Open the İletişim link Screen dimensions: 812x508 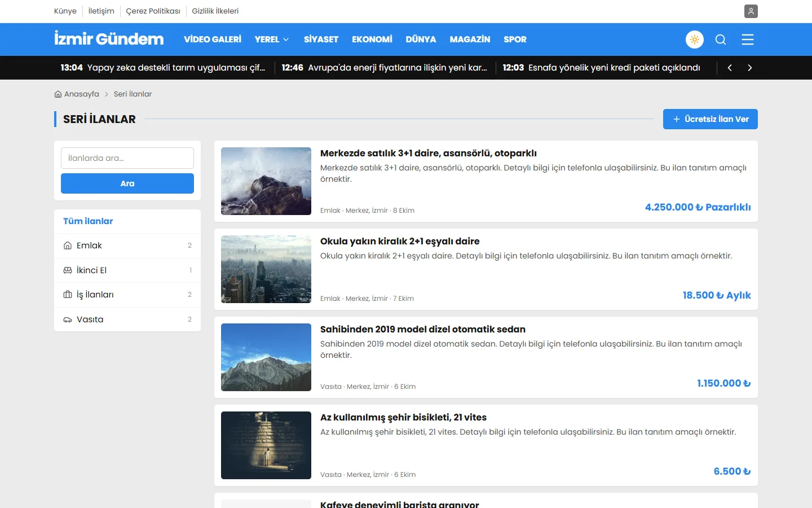click(101, 11)
